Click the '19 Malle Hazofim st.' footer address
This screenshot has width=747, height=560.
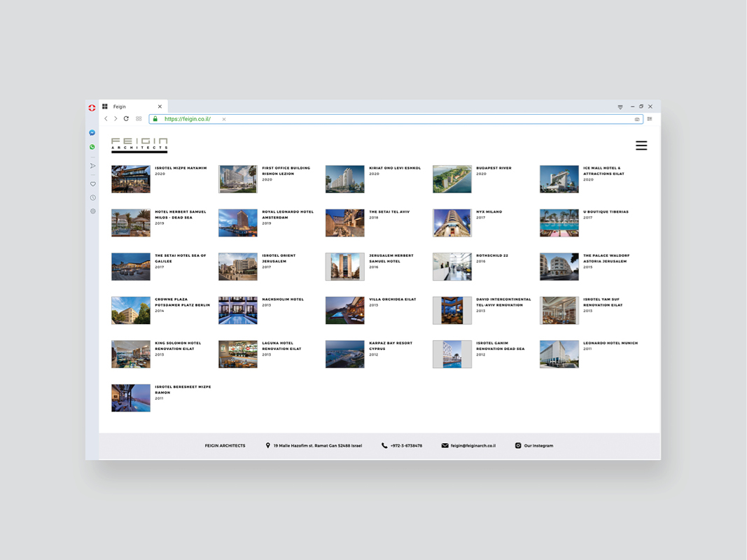coord(318,446)
